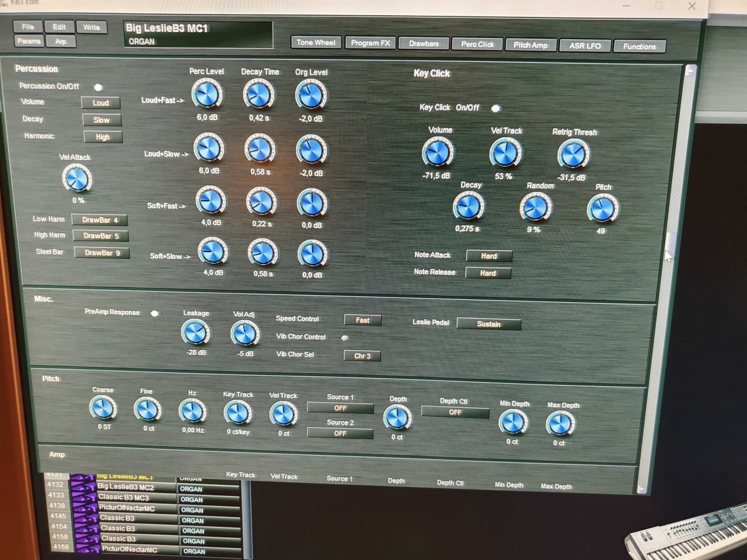The height and width of the screenshot is (560, 747).
Task: Click the Retrig Thresh knob
Action: pyautogui.click(x=573, y=155)
